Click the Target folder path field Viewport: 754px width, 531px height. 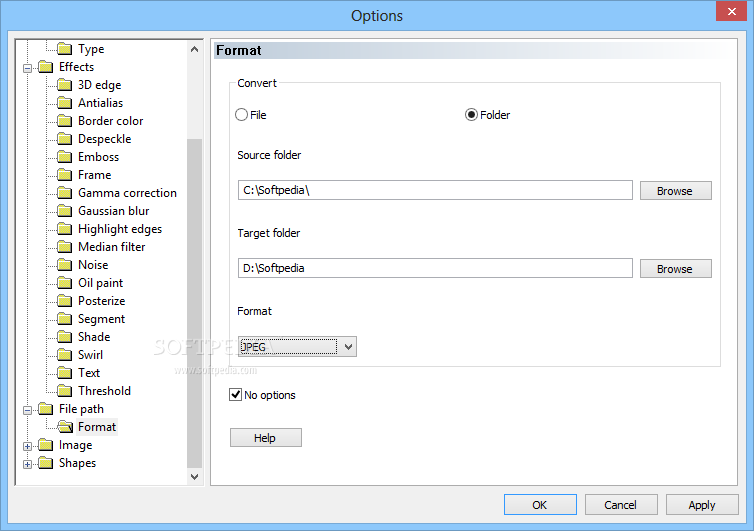click(435, 268)
